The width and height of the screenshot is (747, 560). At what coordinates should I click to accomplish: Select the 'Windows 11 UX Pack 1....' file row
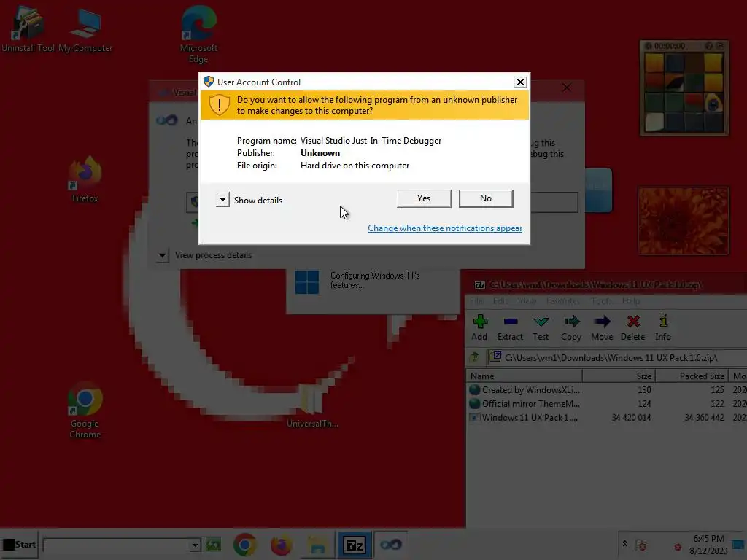pyautogui.click(x=606, y=418)
